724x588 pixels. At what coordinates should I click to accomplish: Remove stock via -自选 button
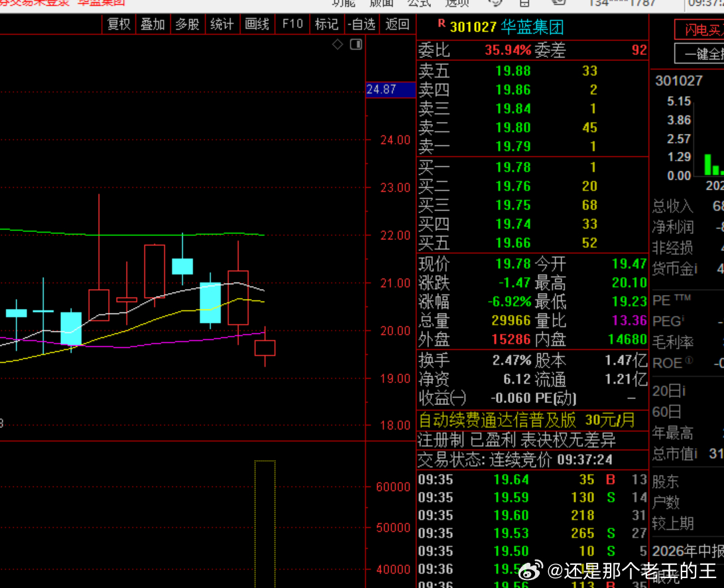tap(361, 24)
